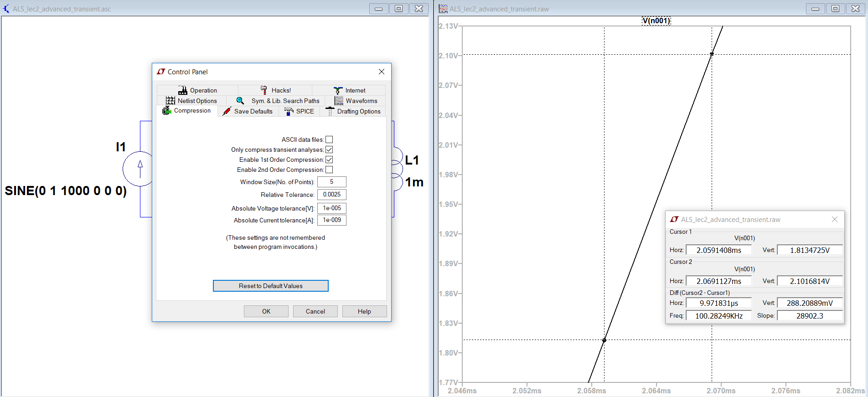Viewport: 868px width, 397px height.
Task: Click the Internet tab icon
Action: (x=338, y=90)
